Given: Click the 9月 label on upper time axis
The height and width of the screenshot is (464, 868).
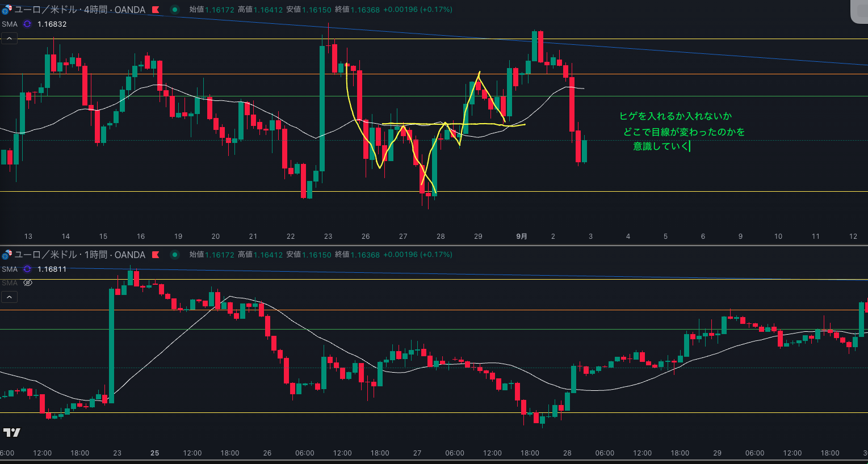Looking at the screenshot, I should 521,237.
